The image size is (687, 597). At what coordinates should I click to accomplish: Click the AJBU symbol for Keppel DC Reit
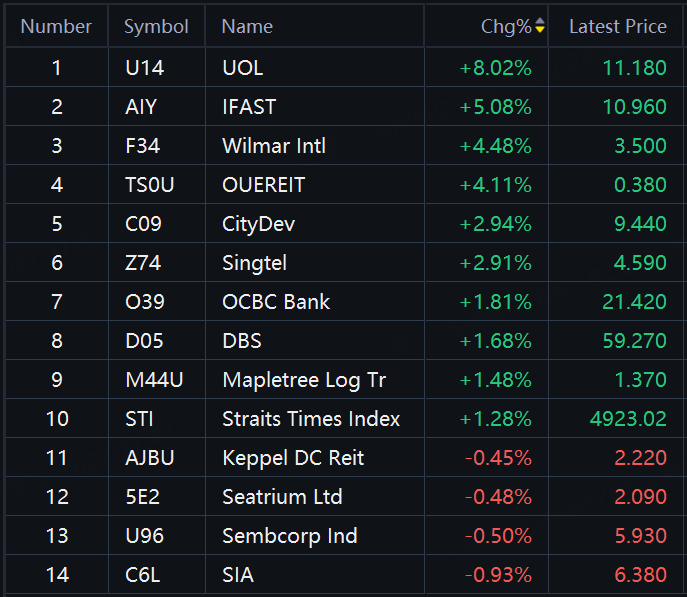(x=150, y=458)
